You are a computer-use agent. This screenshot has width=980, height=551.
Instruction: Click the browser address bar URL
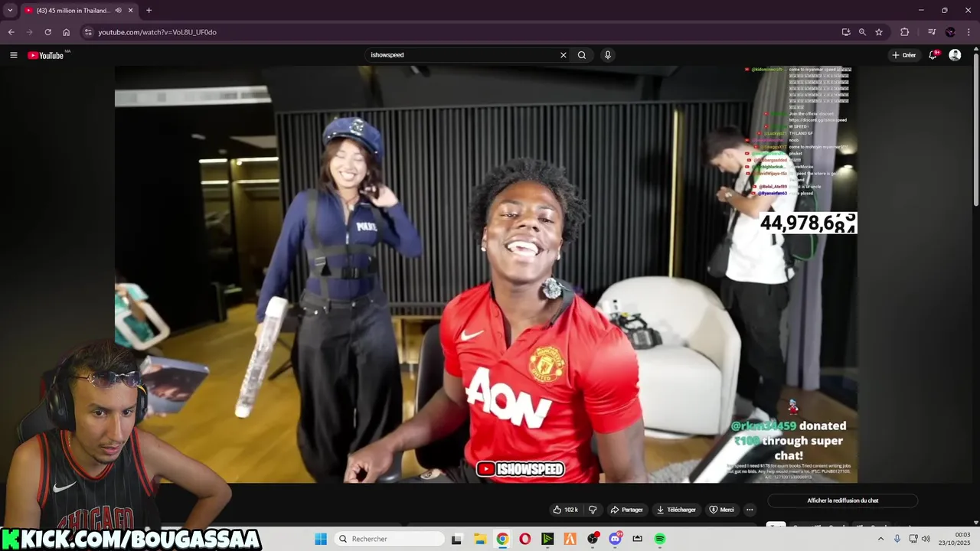click(157, 32)
